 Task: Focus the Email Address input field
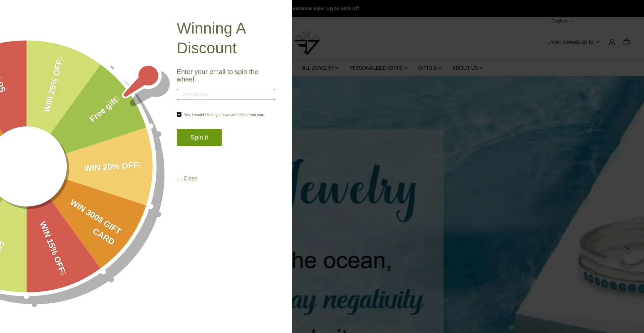pyautogui.click(x=226, y=94)
